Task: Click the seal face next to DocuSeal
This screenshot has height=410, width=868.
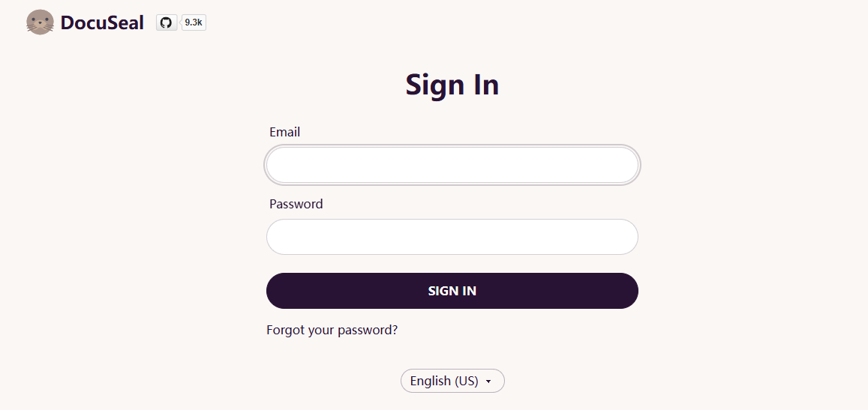Action: coord(40,22)
